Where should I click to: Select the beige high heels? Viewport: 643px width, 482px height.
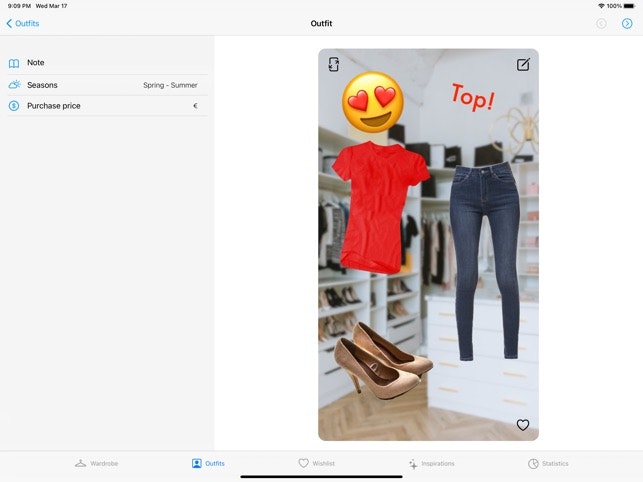tap(381, 361)
